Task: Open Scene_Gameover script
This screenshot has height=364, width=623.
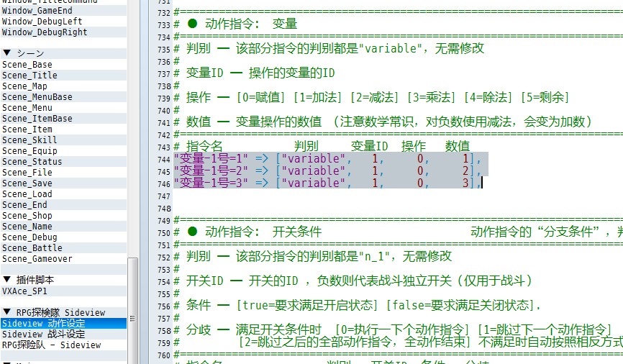Action: pyautogui.click(x=63, y=259)
